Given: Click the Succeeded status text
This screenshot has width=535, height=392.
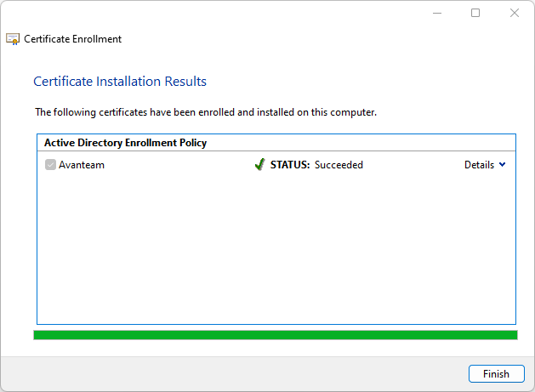Looking at the screenshot, I should 339,165.
